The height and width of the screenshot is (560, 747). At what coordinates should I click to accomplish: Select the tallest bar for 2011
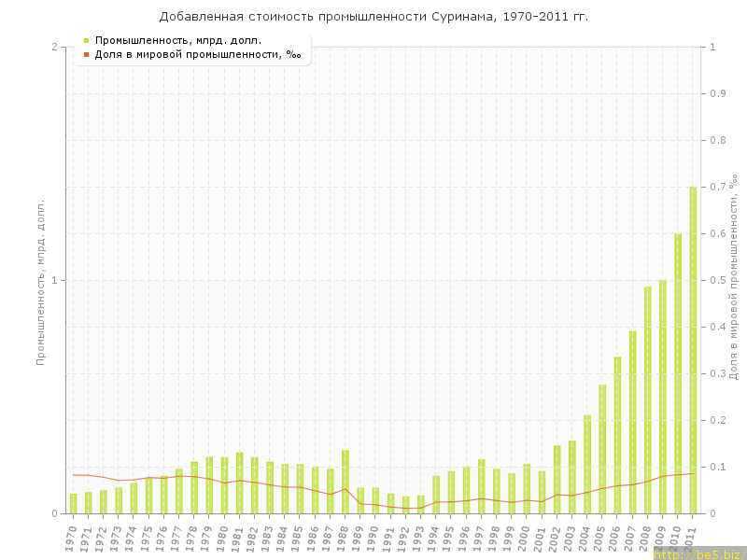point(693,350)
